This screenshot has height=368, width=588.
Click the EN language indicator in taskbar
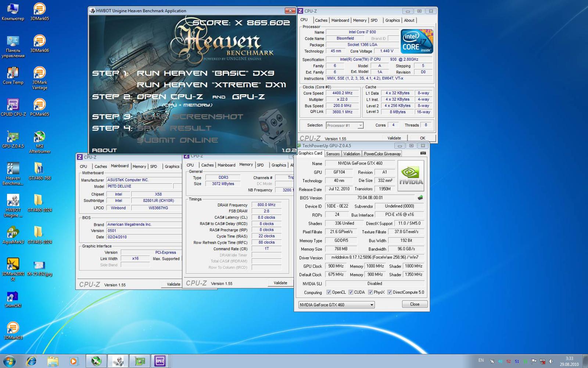point(481,361)
